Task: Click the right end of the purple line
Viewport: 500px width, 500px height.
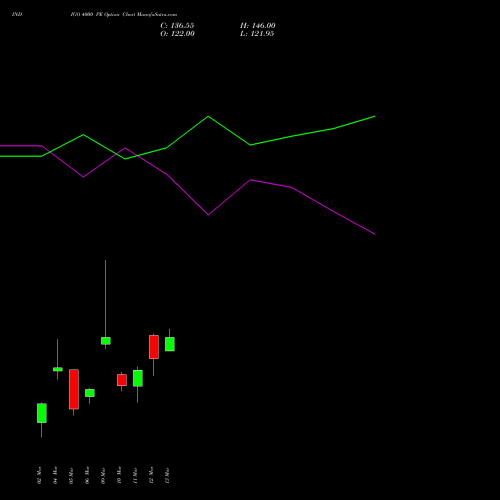Action: pos(375,234)
